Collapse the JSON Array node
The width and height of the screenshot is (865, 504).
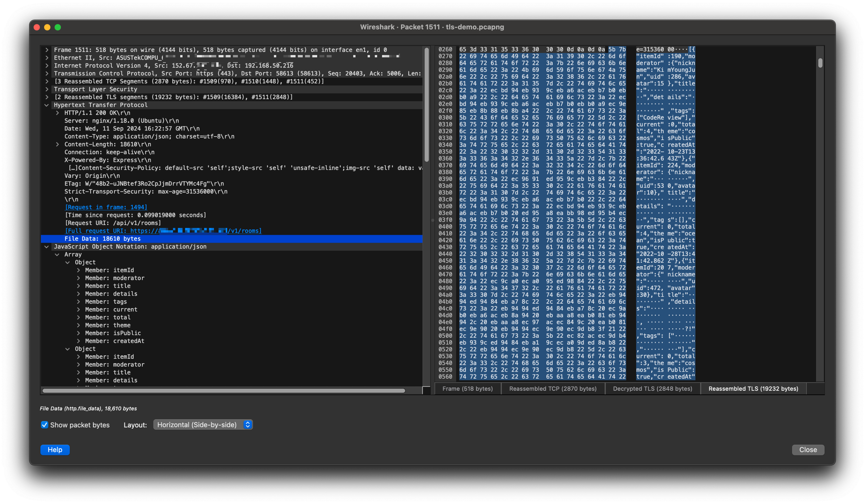coord(57,254)
